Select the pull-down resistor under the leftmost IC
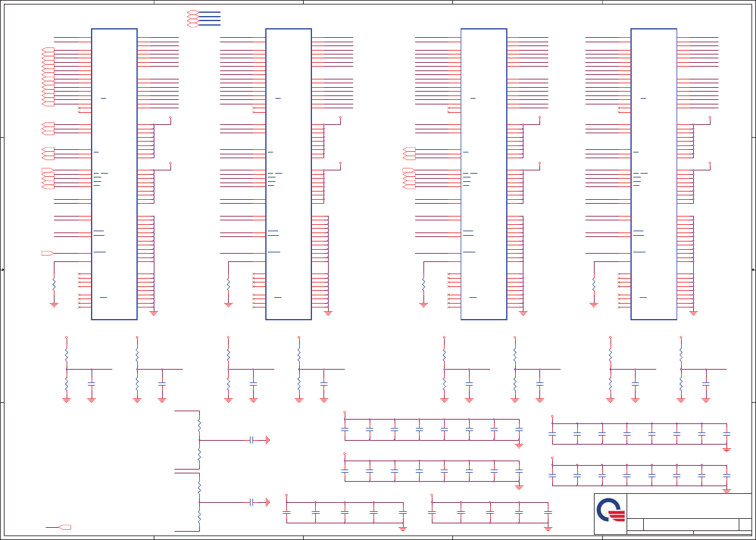 (54, 284)
